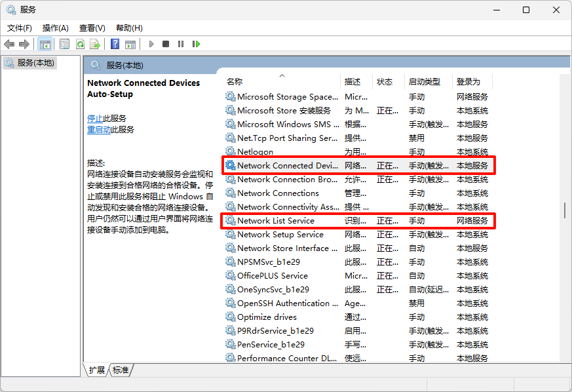Click gear icon of Optimize drives row
The height and width of the screenshot is (392, 572).
230,317
